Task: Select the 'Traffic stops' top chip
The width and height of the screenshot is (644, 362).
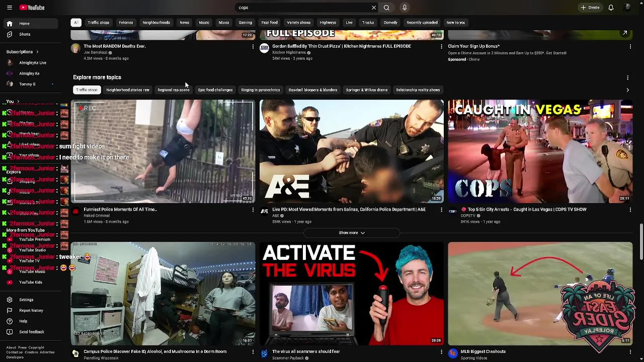Action: pos(98,23)
